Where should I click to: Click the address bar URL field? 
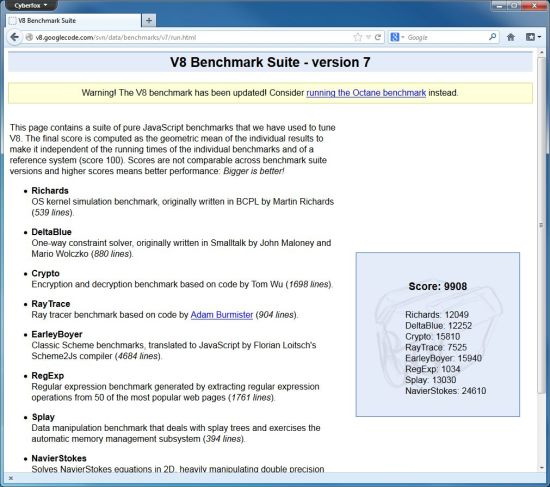(189, 37)
